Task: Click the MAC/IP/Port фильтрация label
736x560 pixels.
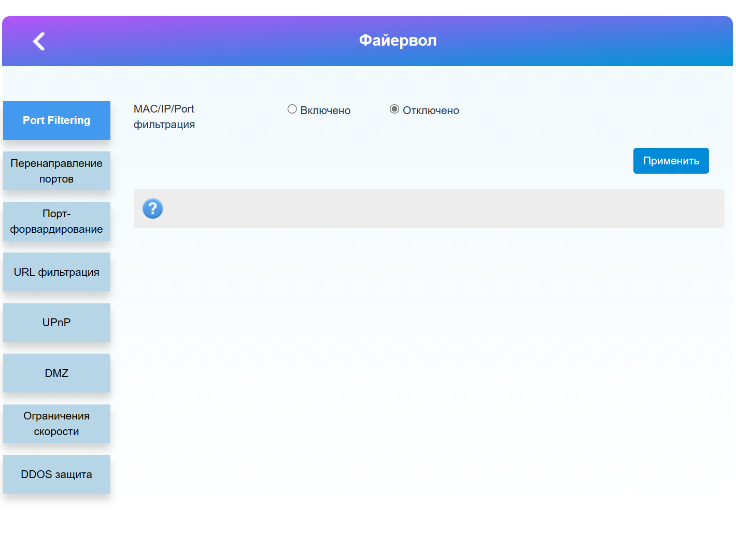Action: pyautogui.click(x=164, y=117)
